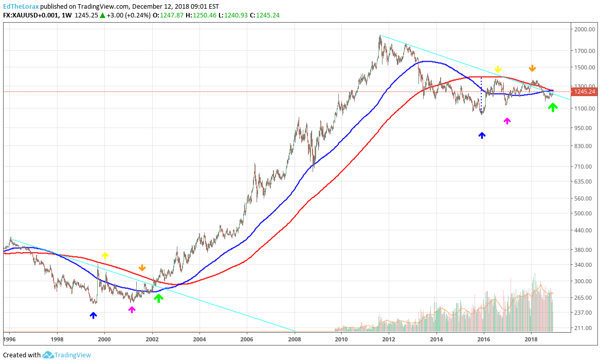Click the 950.00 price axis label
This screenshot has height=364, width=601.
click(x=585, y=128)
